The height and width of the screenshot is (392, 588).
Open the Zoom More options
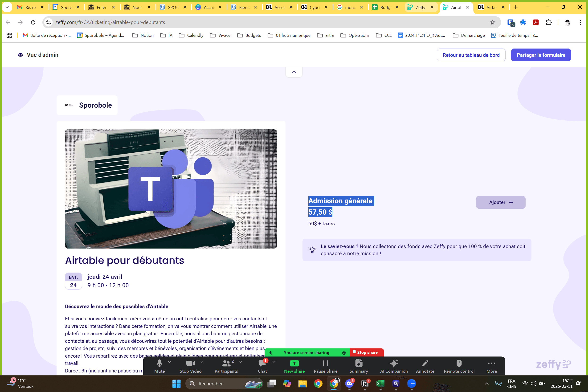tap(491, 366)
